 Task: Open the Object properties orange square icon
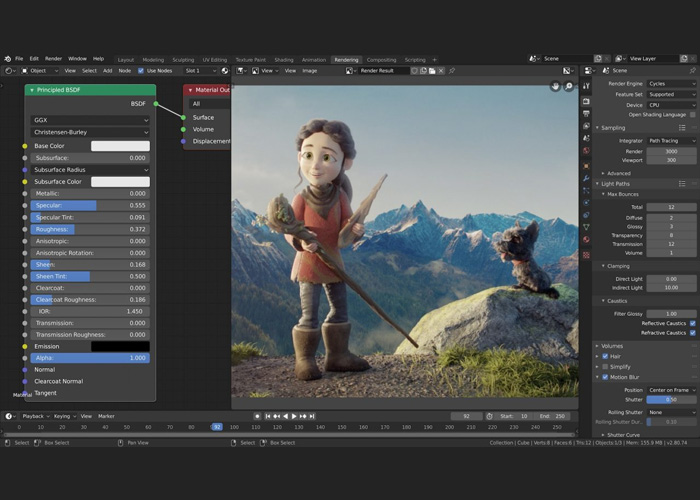tap(586, 166)
